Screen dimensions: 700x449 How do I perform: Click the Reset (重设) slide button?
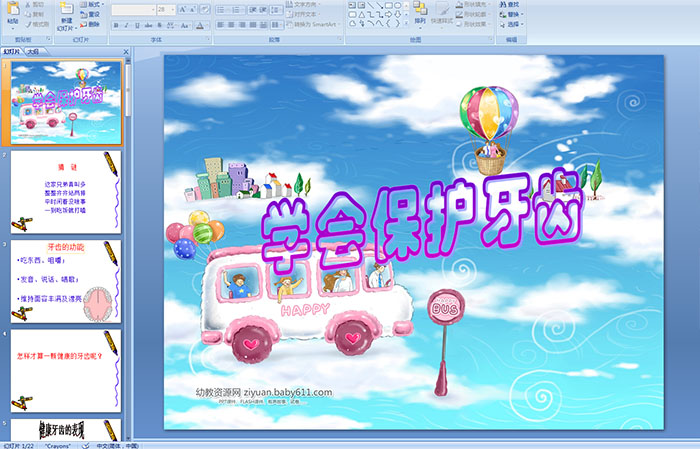(90, 14)
